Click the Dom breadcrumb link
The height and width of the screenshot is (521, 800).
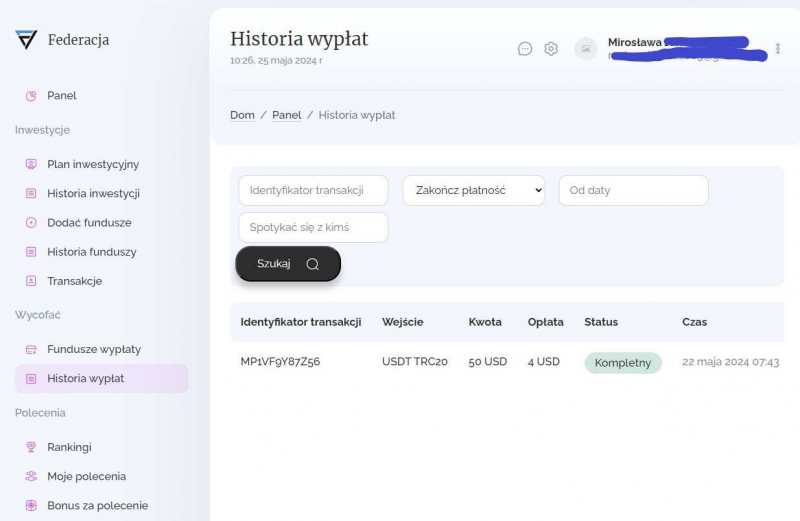pyautogui.click(x=242, y=115)
